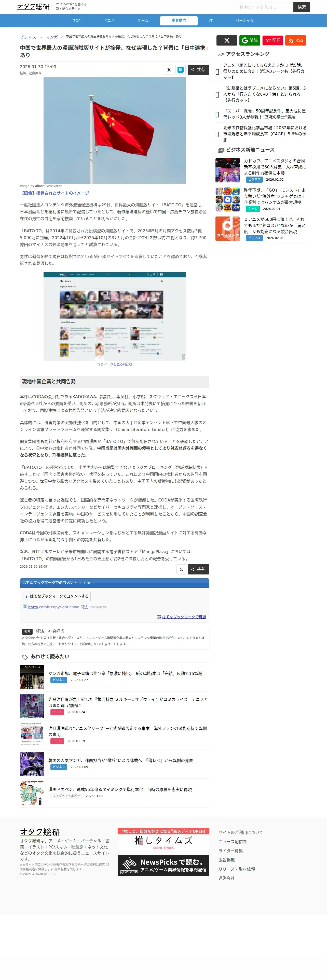Open 推しタイムズ OSHI TIMES banner
Screen dimensions: 327x980
coord(163,840)
